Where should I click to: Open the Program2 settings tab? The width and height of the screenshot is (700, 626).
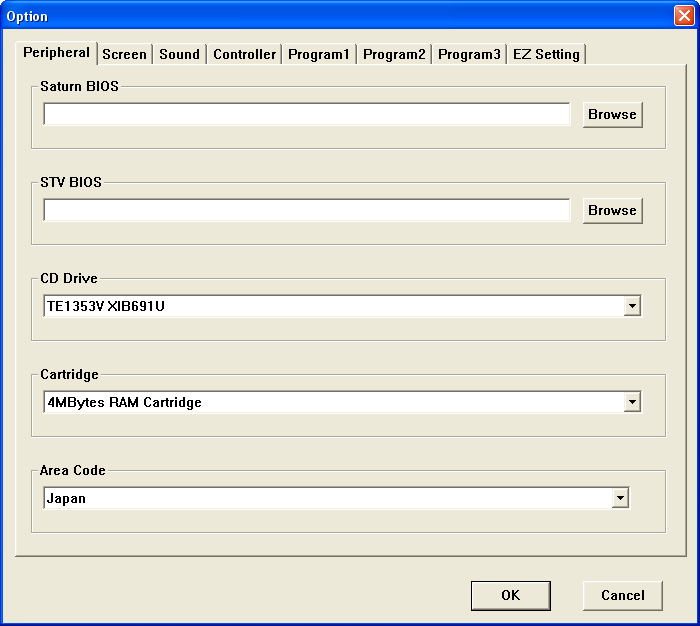(x=394, y=54)
